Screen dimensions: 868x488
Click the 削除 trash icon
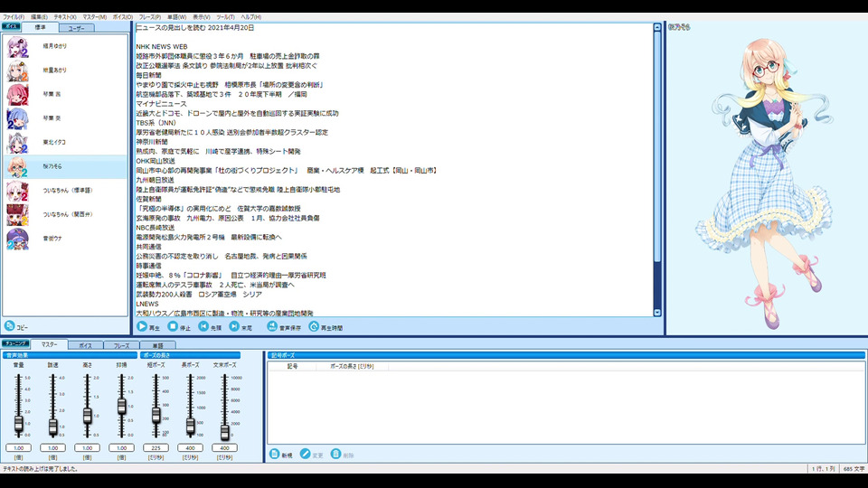pyautogui.click(x=335, y=454)
